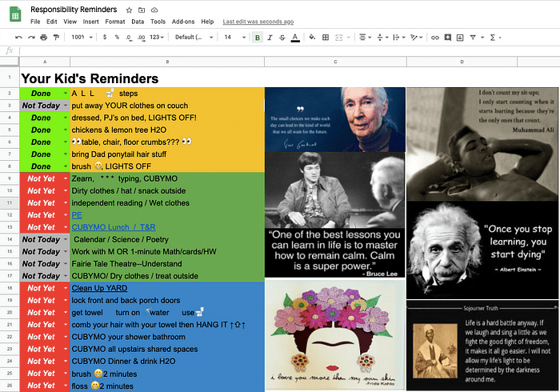The height and width of the screenshot is (392, 560).
Task: Open the Add-ons menu
Action: coord(183,22)
